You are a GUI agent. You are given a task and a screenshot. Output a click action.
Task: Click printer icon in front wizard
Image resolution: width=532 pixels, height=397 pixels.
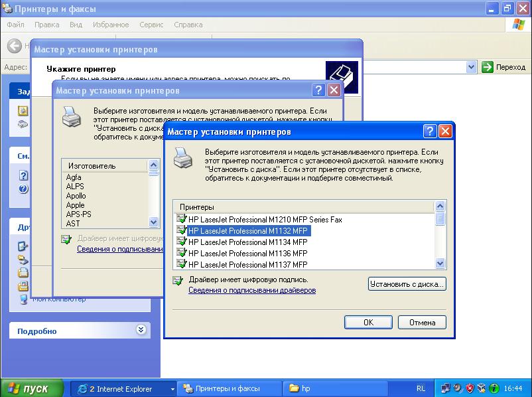183,157
